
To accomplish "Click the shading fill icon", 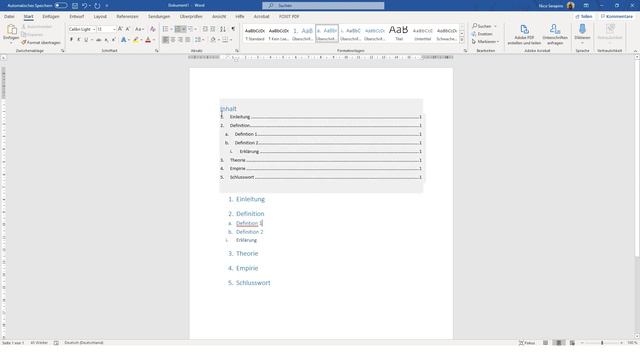I will [213, 40].
